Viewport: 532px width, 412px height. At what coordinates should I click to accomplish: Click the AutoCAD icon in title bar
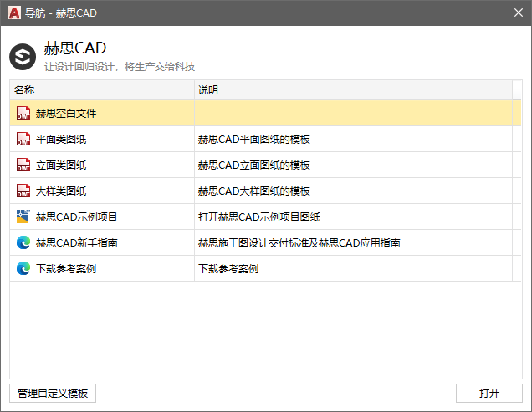(x=14, y=13)
